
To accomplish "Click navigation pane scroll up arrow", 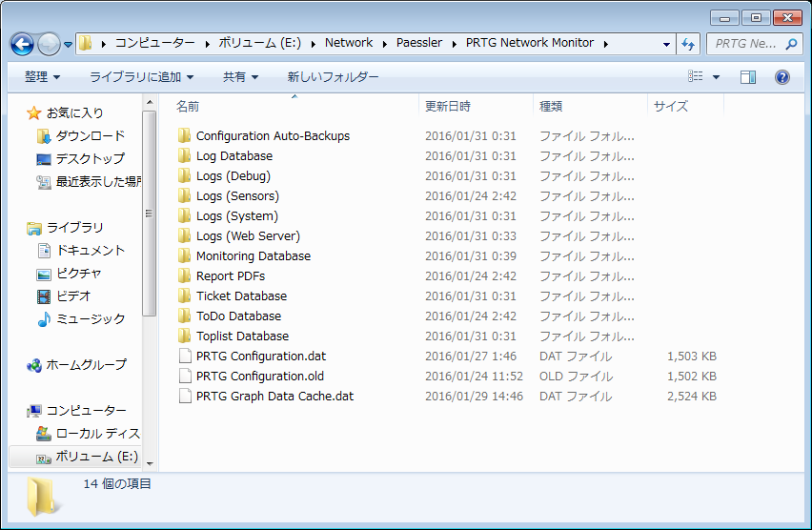I will coord(150,102).
